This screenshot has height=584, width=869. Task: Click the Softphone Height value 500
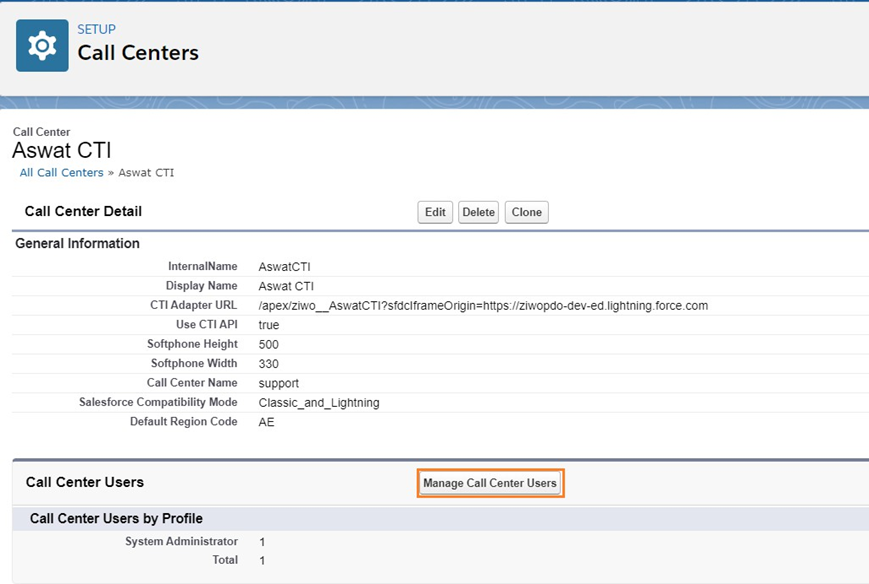[x=268, y=345]
